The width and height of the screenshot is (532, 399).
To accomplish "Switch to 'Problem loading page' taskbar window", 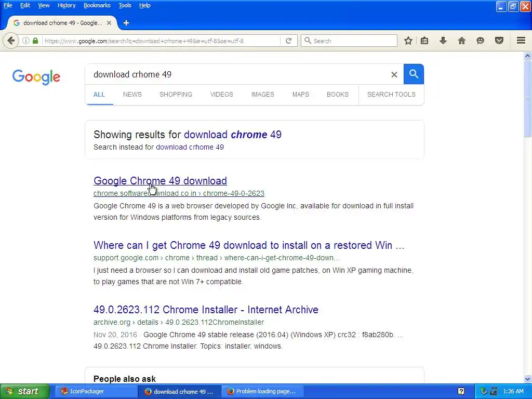I will [262, 392].
